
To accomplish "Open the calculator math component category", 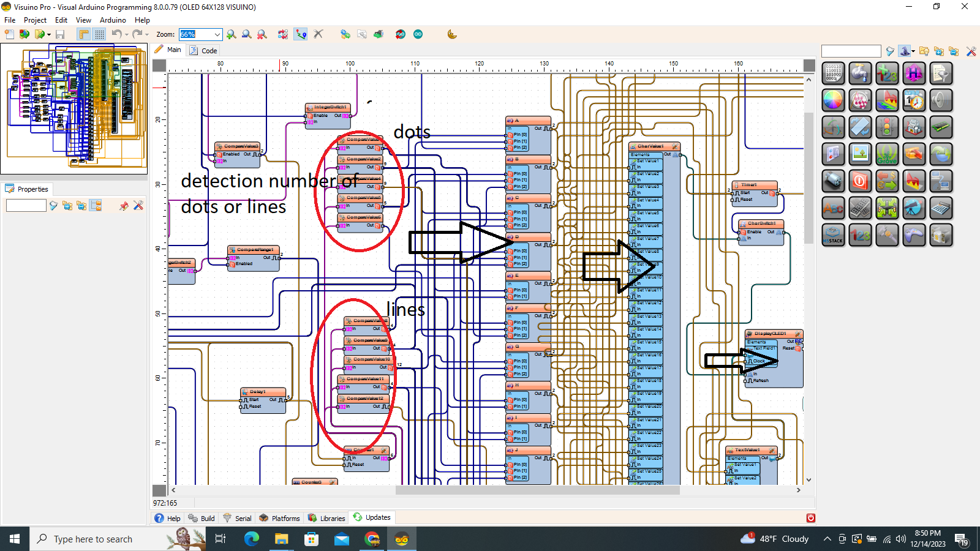I will (941, 208).
